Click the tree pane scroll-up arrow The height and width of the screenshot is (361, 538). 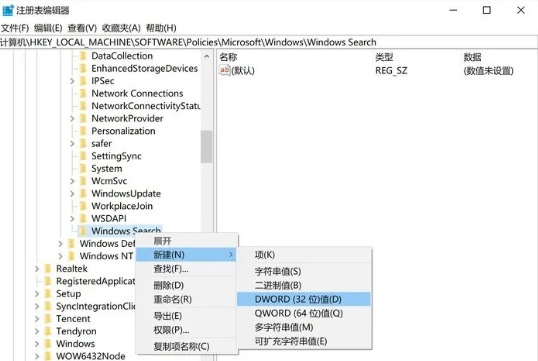(x=207, y=56)
